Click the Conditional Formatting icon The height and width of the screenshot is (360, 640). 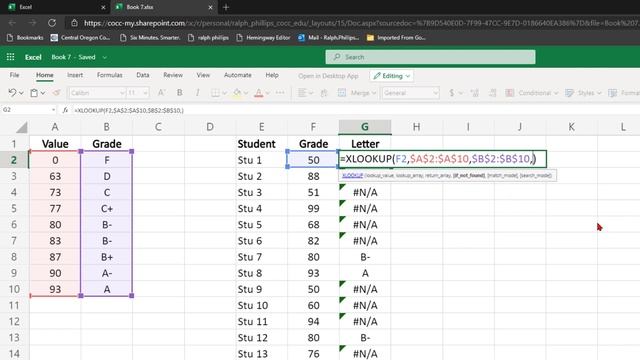coord(510,93)
